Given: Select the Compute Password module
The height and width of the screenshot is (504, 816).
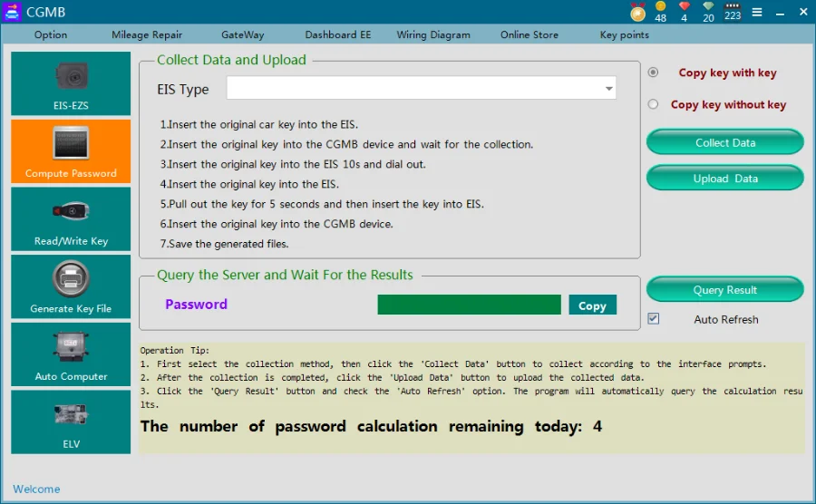Looking at the screenshot, I should pyautogui.click(x=71, y=151).
